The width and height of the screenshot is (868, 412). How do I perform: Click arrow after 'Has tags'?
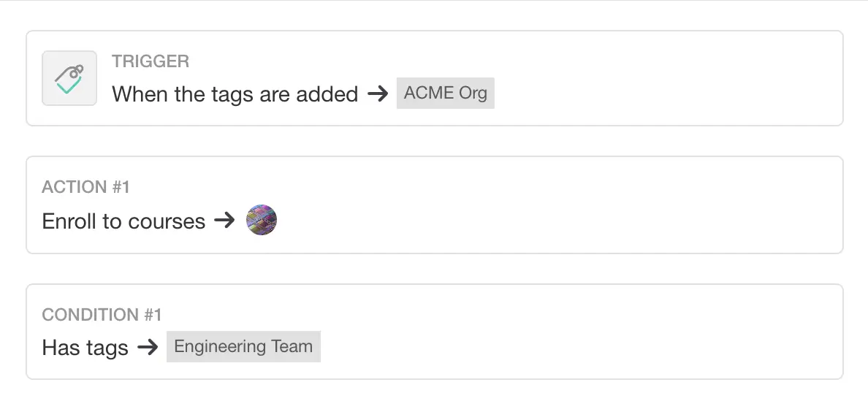148,348
